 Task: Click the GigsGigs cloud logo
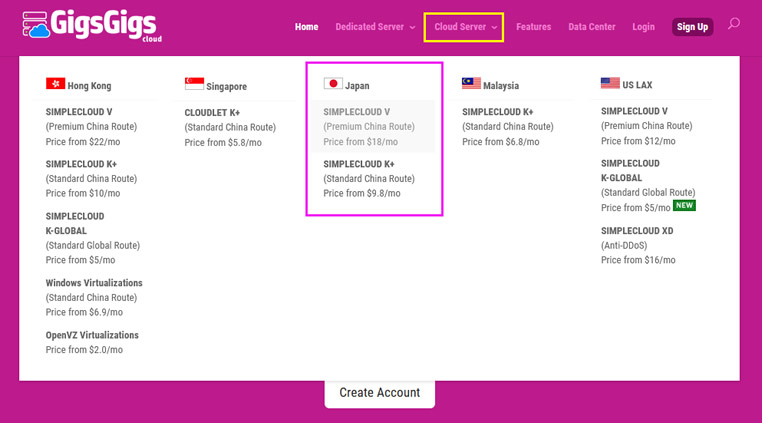coord(92,25)
